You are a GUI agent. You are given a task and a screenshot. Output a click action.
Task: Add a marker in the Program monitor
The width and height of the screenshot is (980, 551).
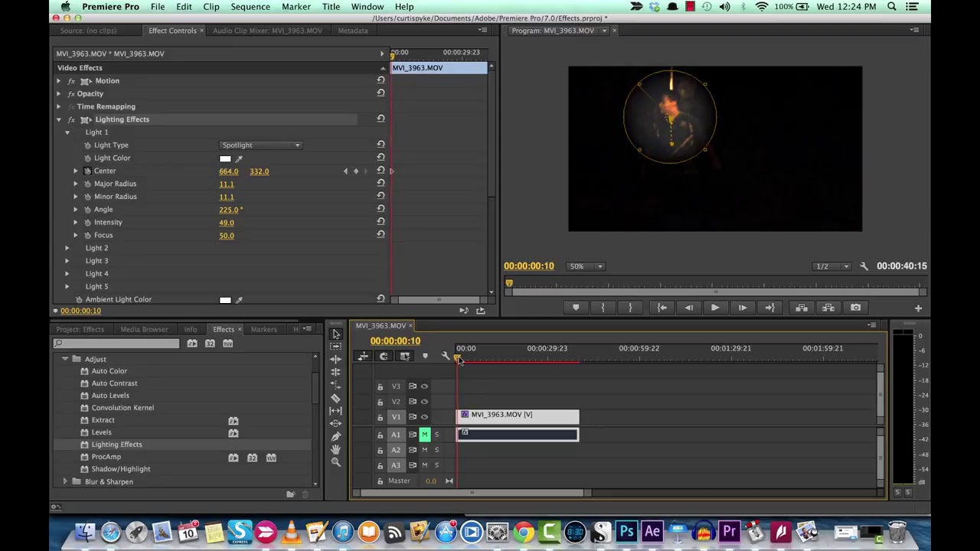pyautogui.click(x=576, y=308)
